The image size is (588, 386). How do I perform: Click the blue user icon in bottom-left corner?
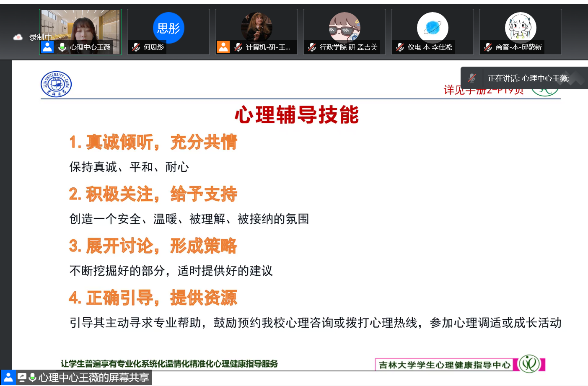point(8,378)
